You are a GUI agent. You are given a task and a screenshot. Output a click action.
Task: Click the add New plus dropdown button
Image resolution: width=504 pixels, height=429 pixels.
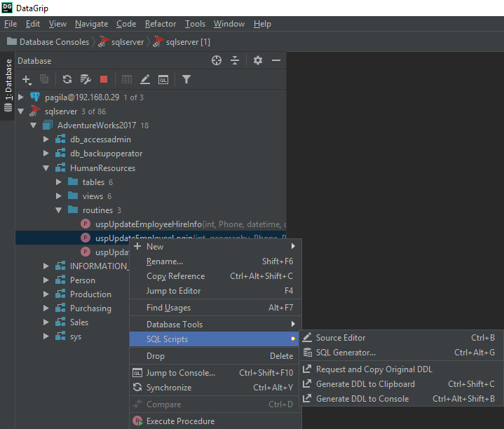(27, 80)
